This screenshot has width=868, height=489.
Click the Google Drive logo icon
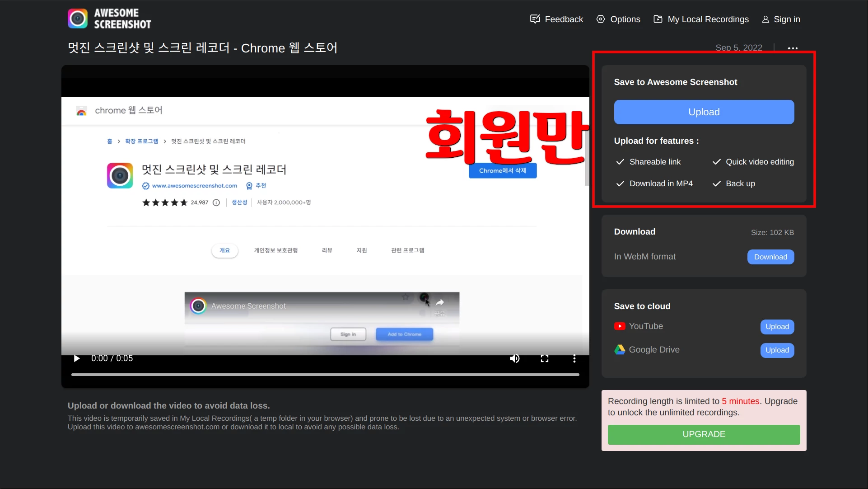click(619, 349)
